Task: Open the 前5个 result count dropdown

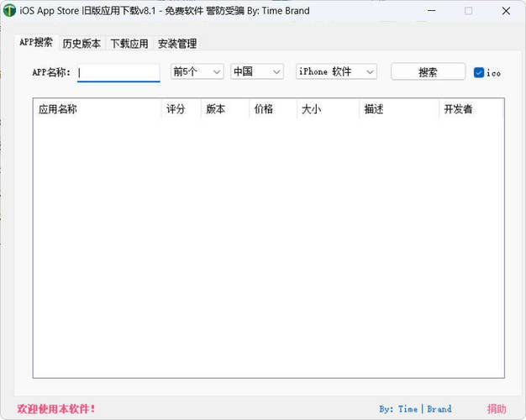Action: [197, 71]
